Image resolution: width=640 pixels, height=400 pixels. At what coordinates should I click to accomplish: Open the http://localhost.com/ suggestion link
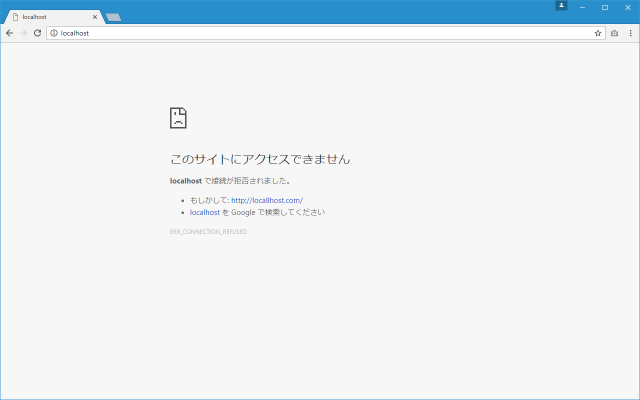[x=267, y=200]
